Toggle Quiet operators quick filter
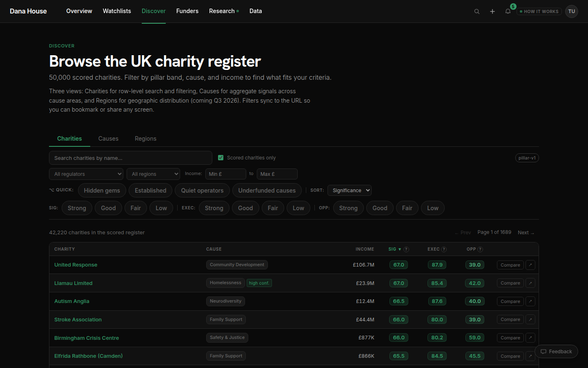The height and width of the screenshot is (368, 588). click(x=202, y=191)
